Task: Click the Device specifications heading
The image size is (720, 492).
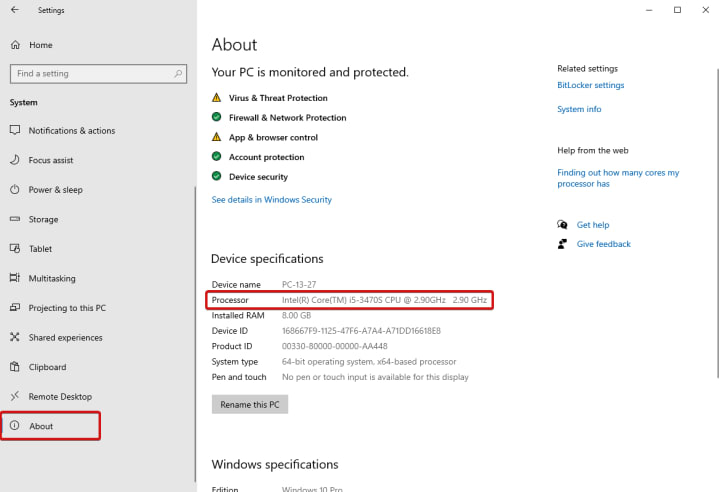Action: pos(267,259)
